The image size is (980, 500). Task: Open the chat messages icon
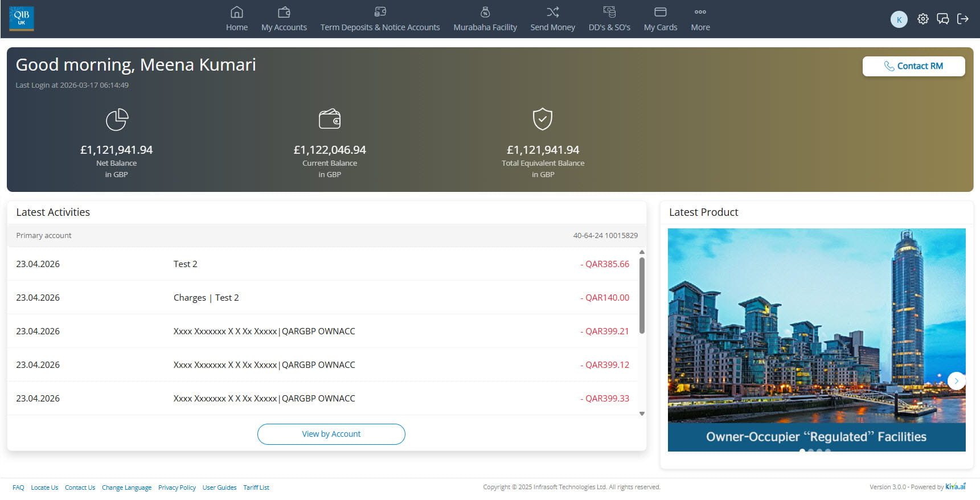tap(943, 19)
